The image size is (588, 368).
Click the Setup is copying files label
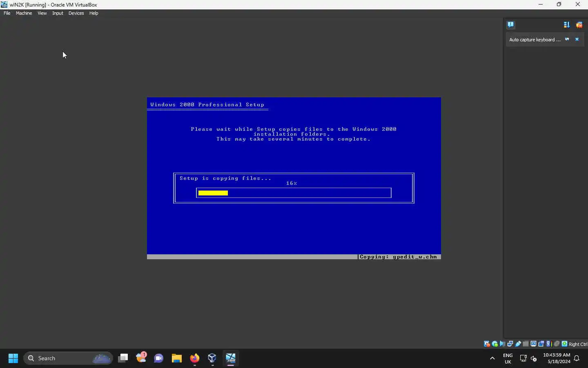point(225,178)
